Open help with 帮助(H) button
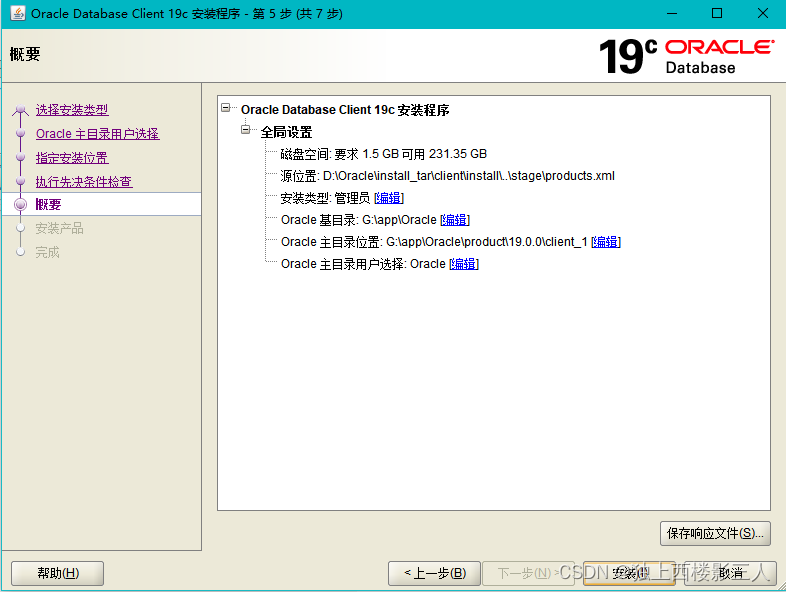786x592 pixels. [58, 573]
